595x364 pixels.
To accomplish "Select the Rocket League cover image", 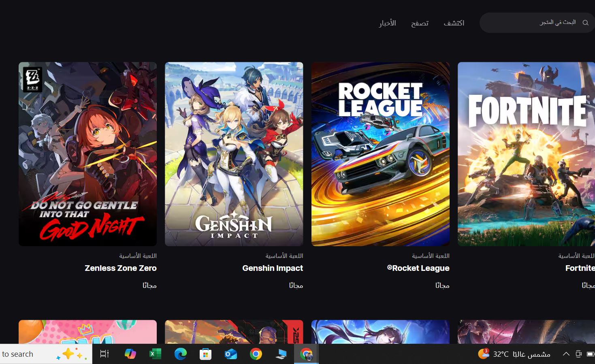I will [380, 154].
